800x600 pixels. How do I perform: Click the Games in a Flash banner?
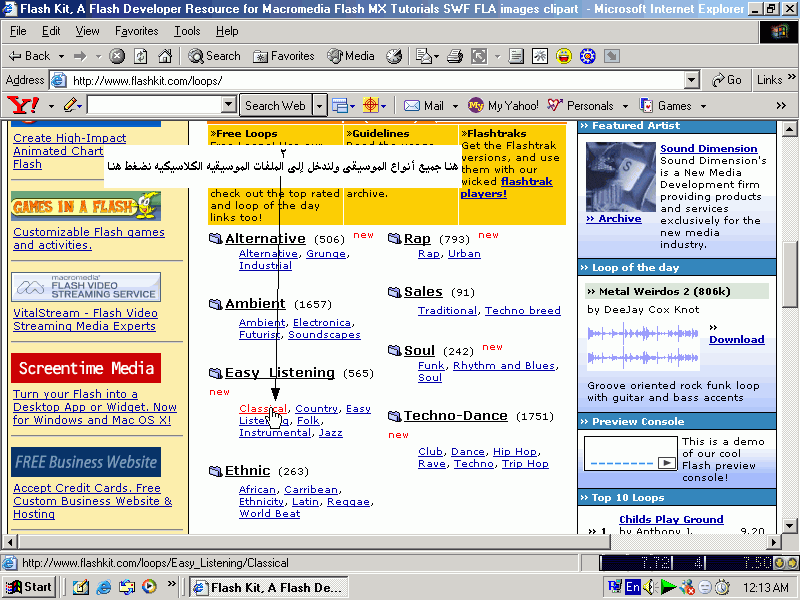click(86, 206)
